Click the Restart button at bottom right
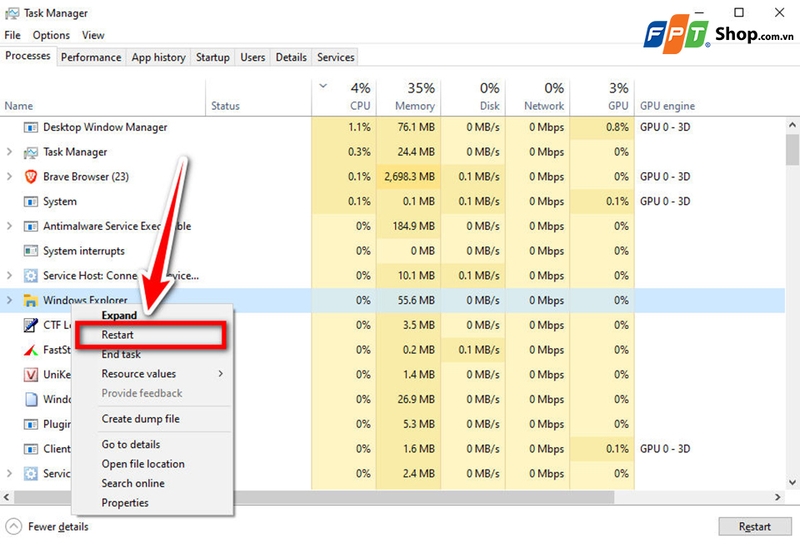The width and height of the screenshot is (800, 548). click(755, 527)
